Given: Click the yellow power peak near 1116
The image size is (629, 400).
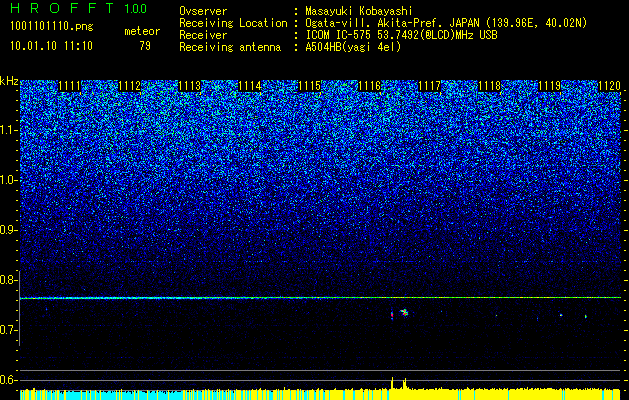Looking at the screenshot, I should coord(392,382).
